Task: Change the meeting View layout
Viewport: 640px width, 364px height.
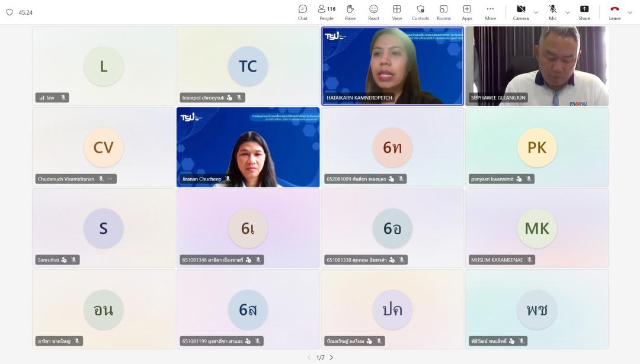Action: click(x=397, y=12)
